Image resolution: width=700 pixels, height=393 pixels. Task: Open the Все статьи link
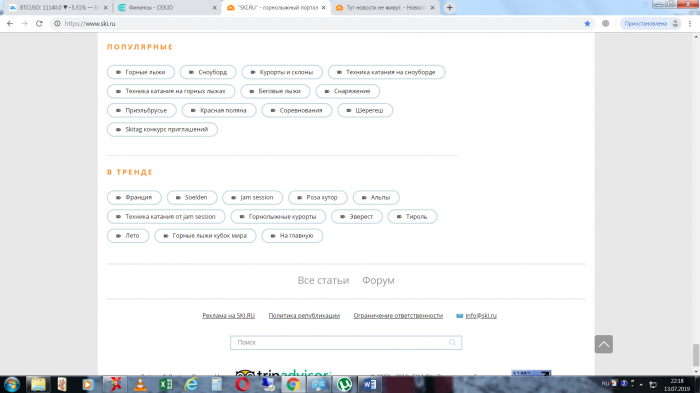[323, 280]
